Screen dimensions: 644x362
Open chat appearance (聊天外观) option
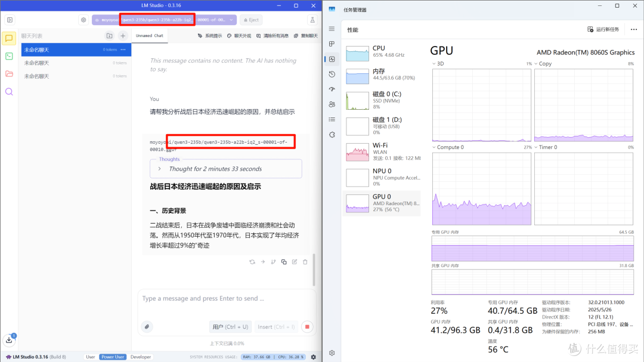pyautogui.click(x=239, y=36)
